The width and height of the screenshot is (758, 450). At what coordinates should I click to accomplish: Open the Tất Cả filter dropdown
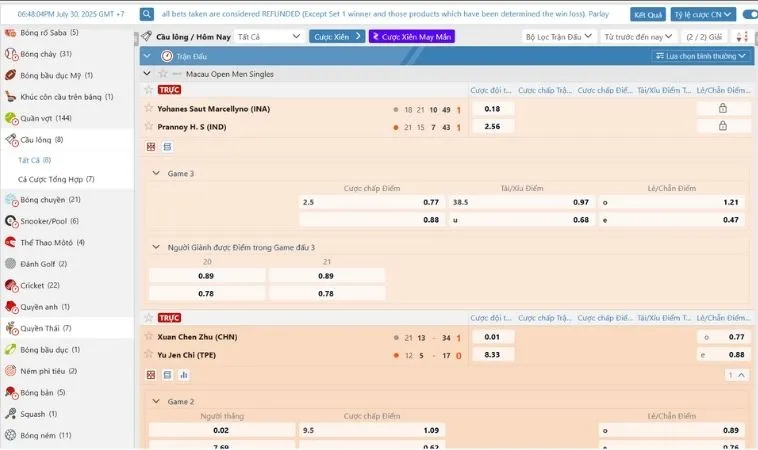tap(269, 37)
